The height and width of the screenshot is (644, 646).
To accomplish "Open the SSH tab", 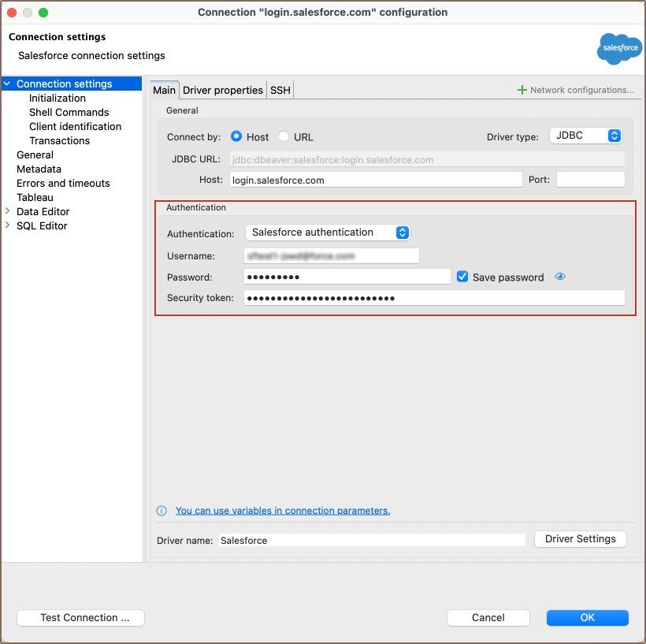I will click(x=280, y=90).
